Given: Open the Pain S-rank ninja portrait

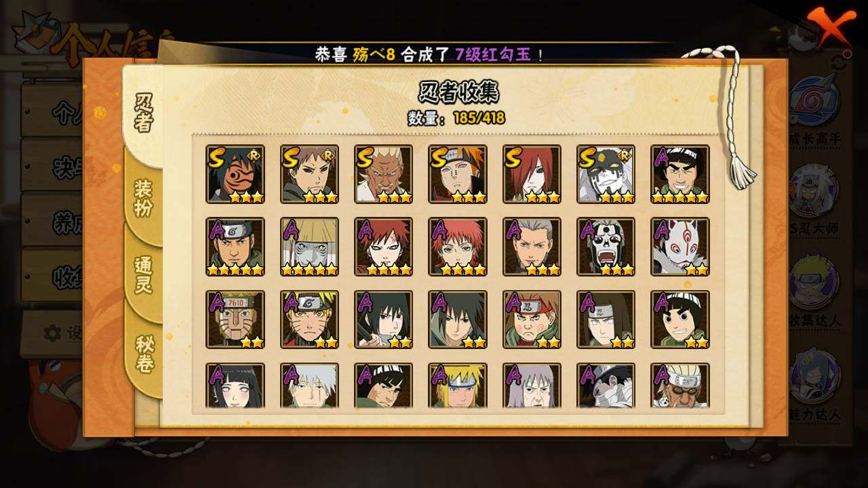Looking at the screenshot, I should pos(458,174).
